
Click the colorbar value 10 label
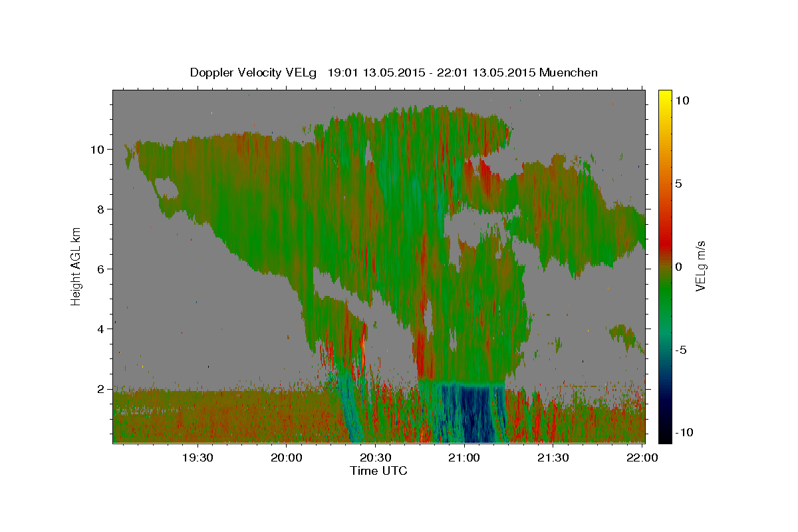click(x=682, y=100)
